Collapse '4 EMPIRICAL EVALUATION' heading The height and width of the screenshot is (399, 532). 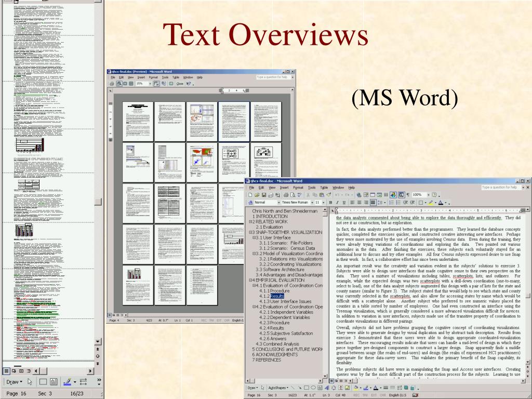250,280
